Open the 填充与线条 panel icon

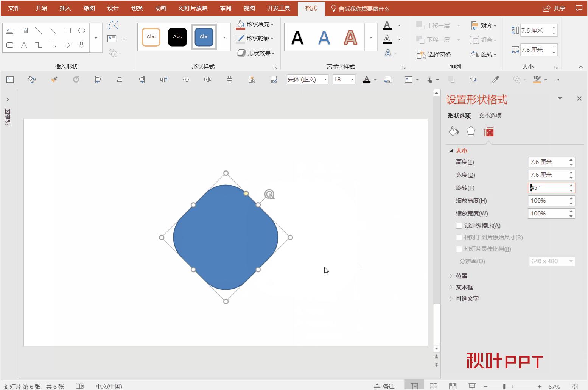(454, 131)
